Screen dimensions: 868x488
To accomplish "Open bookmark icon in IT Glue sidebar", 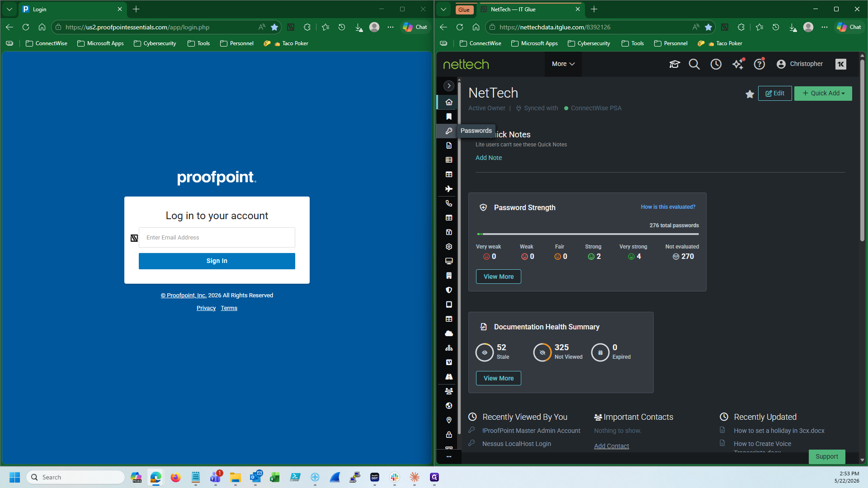I will (448, 117).
